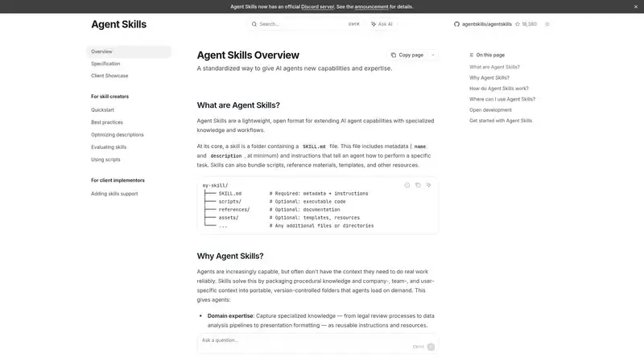Open Client Showcase in the sidebar
Screen dimensions: 644x362
pos(109,76)
